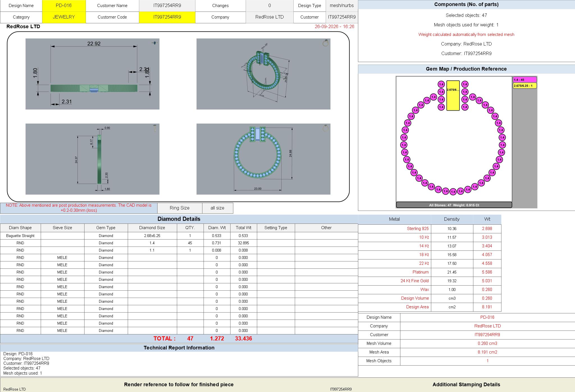Image resolution: width=575 pixels, height=392 pixels.
Task: Select the Mesh Area value 8.191 cm2
Action: [x=487, y=352]
